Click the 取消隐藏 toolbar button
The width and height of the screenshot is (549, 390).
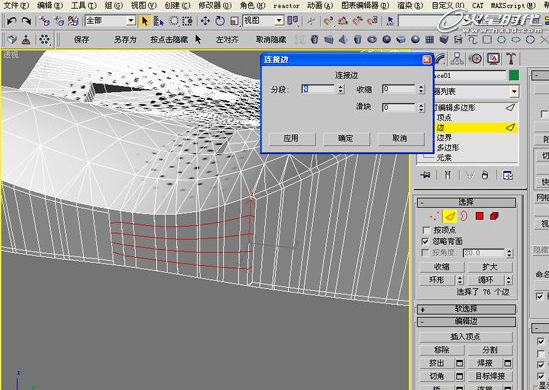tap(271, 40)
